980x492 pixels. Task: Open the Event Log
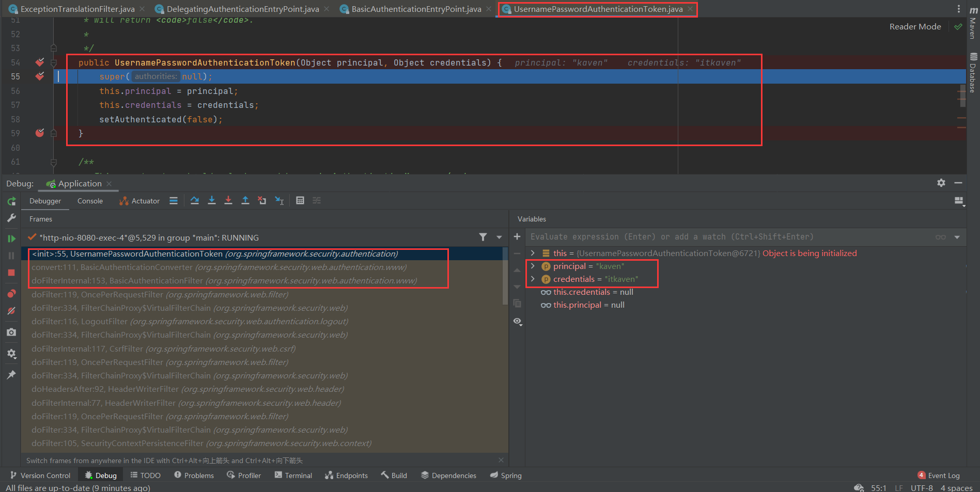(x=939, y=475)
